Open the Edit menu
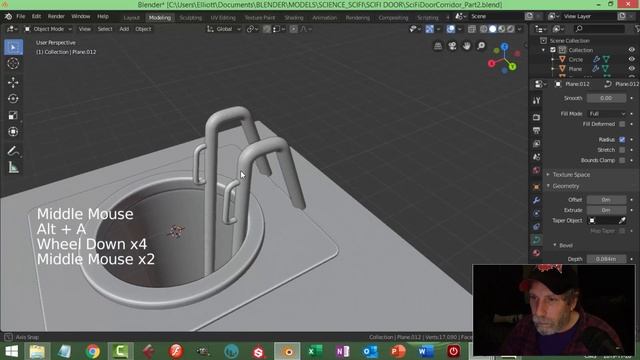Viewport: 640px width, 360px height. [36, 17]
